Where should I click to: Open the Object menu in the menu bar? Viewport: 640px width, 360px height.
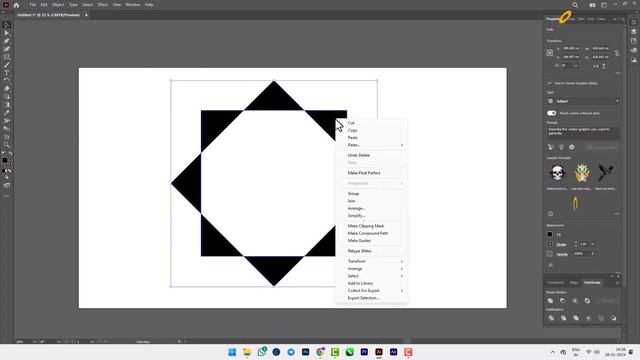[58, 5]
